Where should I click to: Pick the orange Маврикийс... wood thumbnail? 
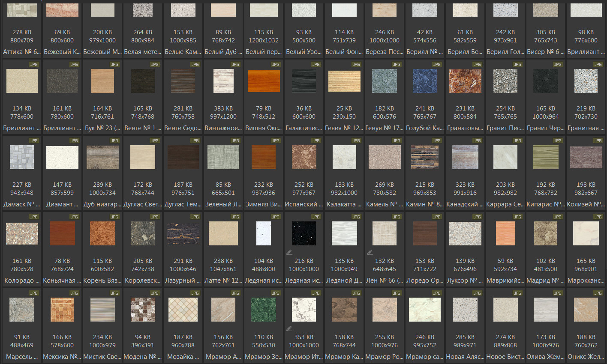click(505, 233)
